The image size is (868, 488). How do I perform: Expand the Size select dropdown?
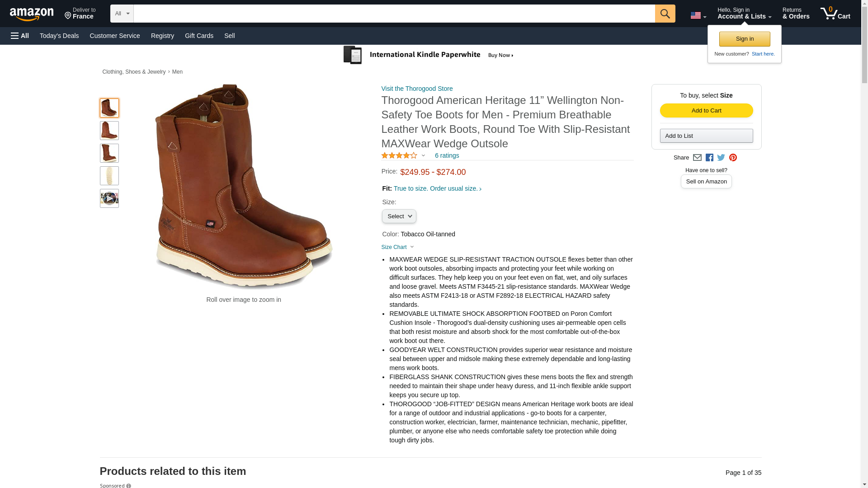tap(399, 216)
